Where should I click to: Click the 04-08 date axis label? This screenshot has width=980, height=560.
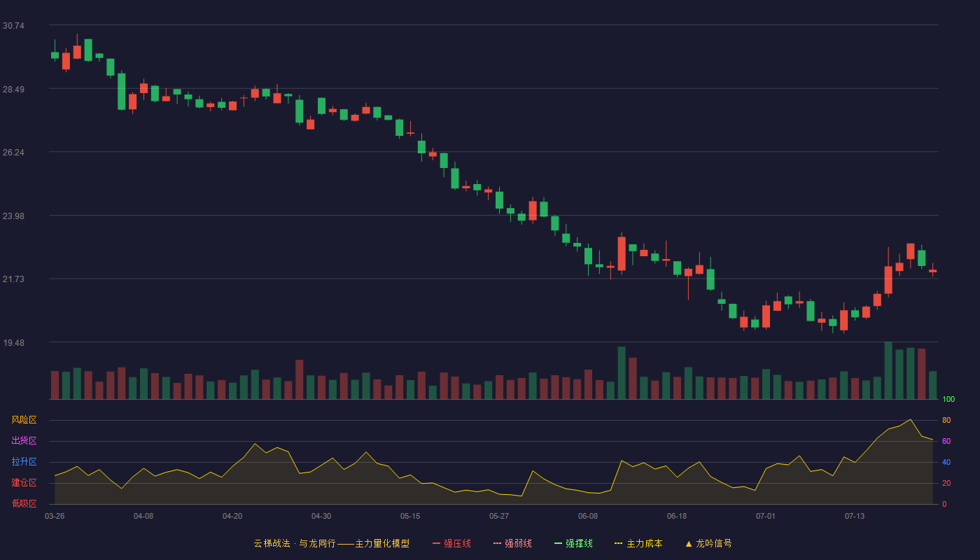coord(143,516)
